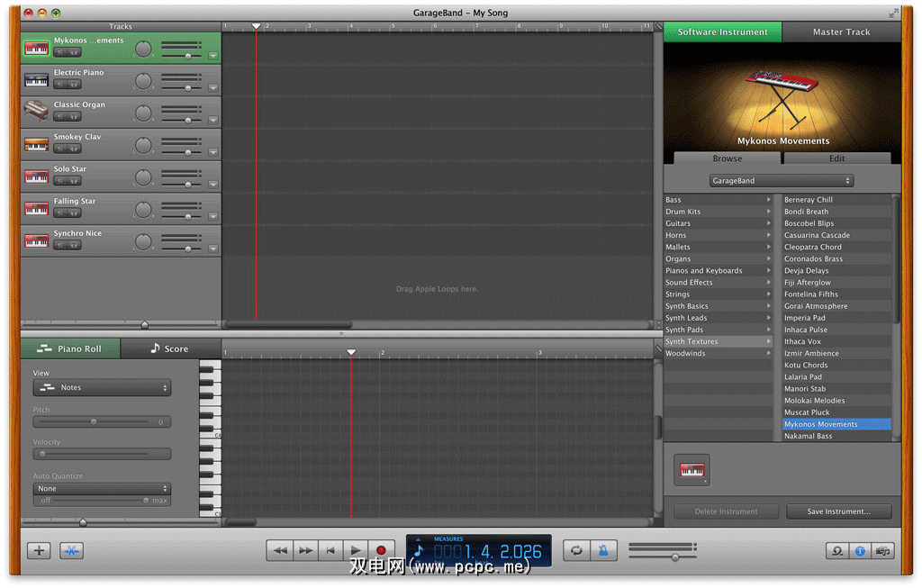Solo the Smokey Clav track with headphones
This screenshot has width=922, height=588.
click(x=74, y=149)
